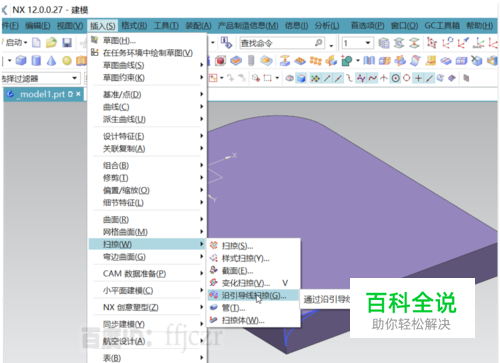
Task: Click the red cube in wireframe box icon
Action: pos(220,61)
